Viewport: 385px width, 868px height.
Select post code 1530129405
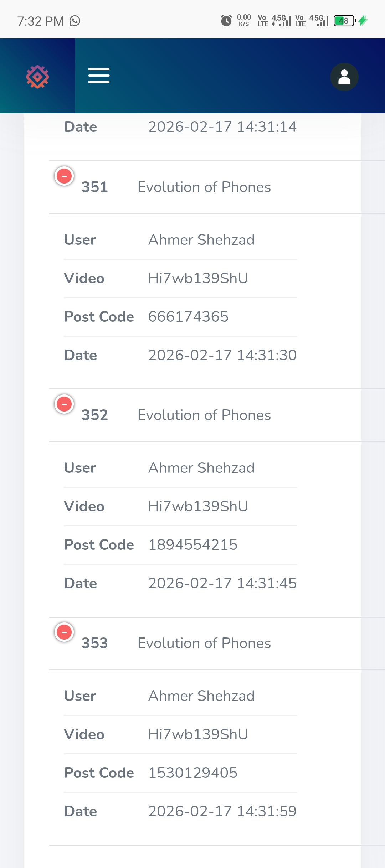click(193, 773)
